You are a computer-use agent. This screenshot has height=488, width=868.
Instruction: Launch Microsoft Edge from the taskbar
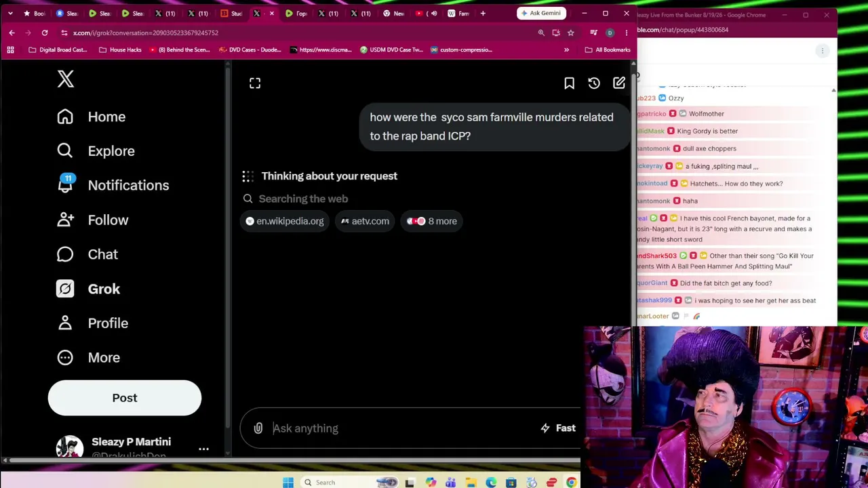491,483
